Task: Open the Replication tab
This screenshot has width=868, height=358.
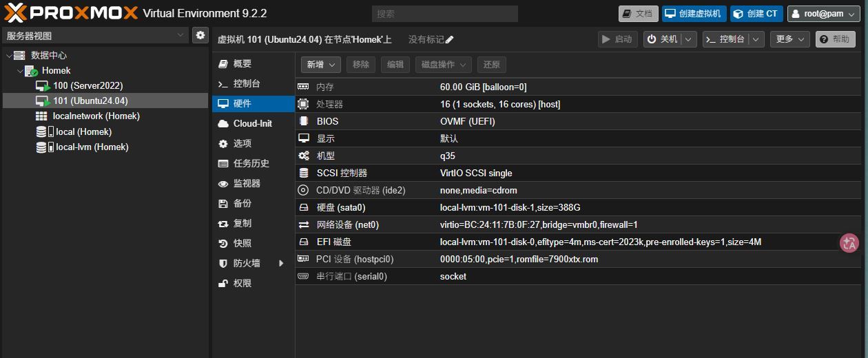Action: click(x=253, y=224)
